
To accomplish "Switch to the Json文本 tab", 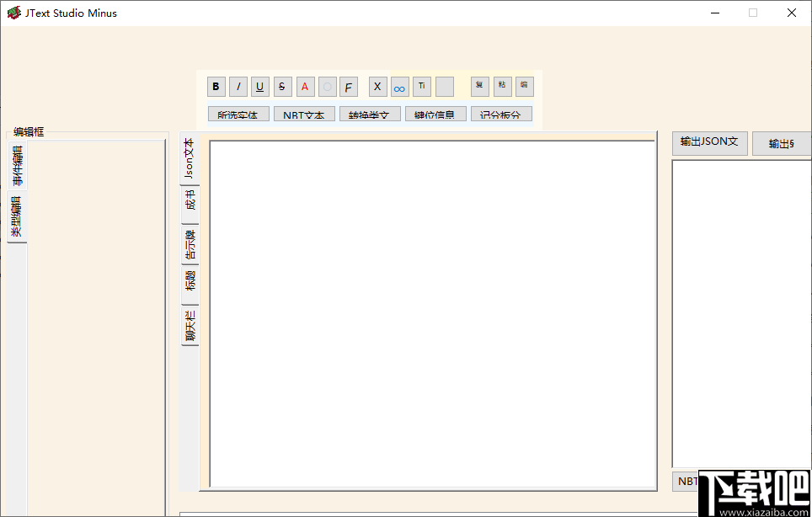I will tap(189, 154).
